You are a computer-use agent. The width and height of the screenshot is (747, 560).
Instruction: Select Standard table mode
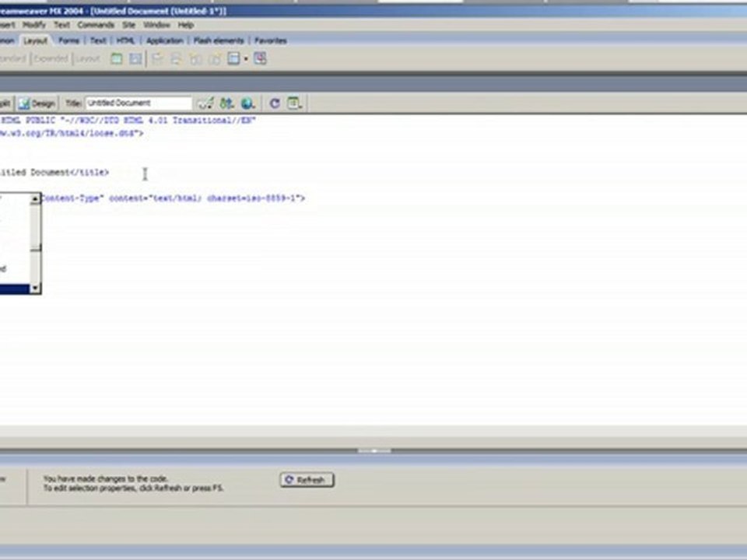coord(13,58)
